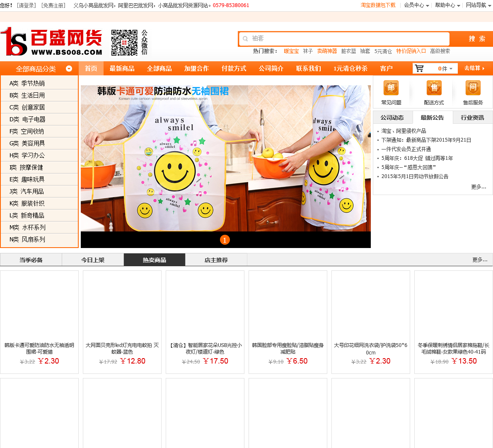Image resolution: width=493 pixels, height=448 pixels.
Task: Switch to the 当季必备 product tab
Action: tap(31, 260)
